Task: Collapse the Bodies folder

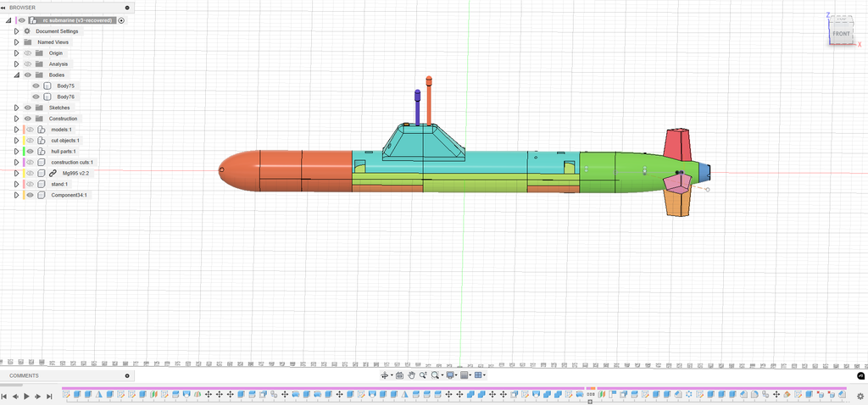Action: click(x=17, y=75)
